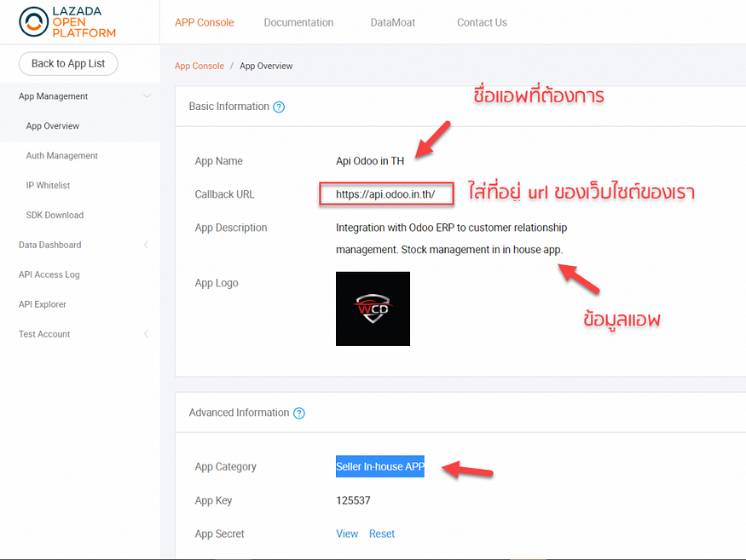Open the Basic Information help icon
The image size is (746, 560).
point(279,107)
